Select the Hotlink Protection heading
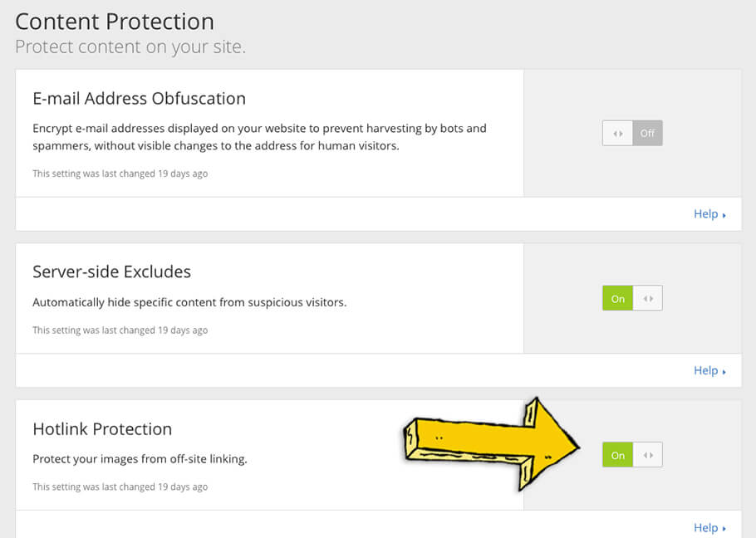756x538 pixels. 102,428
